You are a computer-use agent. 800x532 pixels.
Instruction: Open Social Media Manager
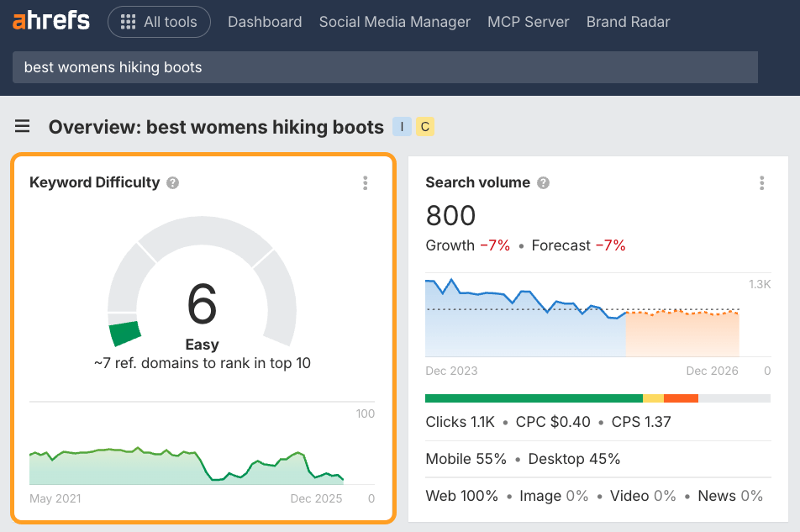point(394,22)
